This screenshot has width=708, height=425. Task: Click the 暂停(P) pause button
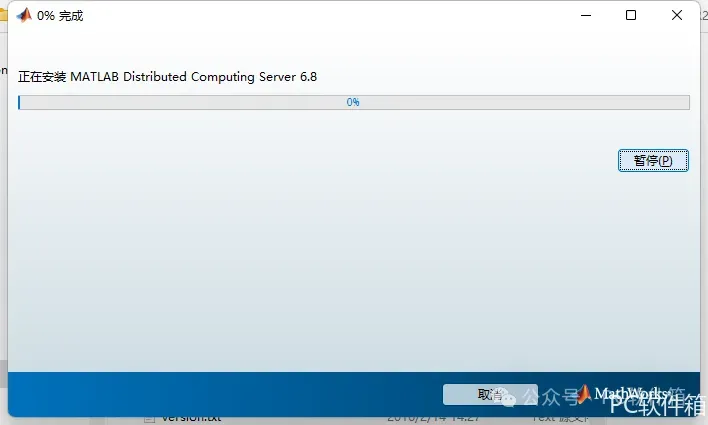653,161
